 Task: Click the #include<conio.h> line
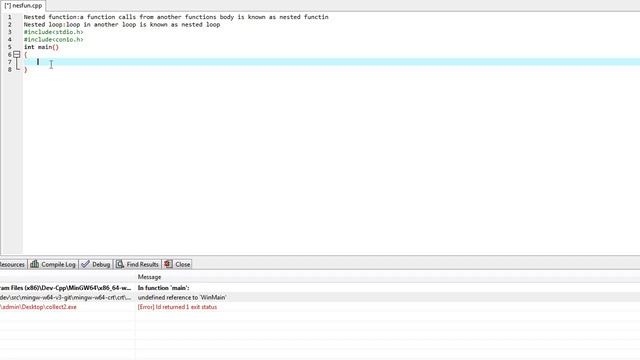tap(53, 40)
